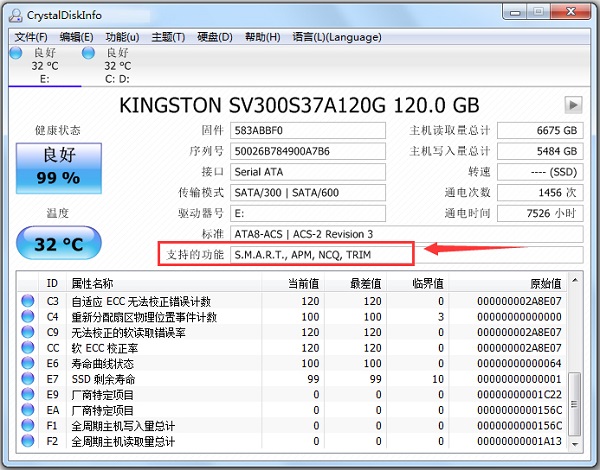Image resolution: width=600 pixels, height=470 pixels.
Task: Click the blue status icon for C9
Action: pos(28,332)
